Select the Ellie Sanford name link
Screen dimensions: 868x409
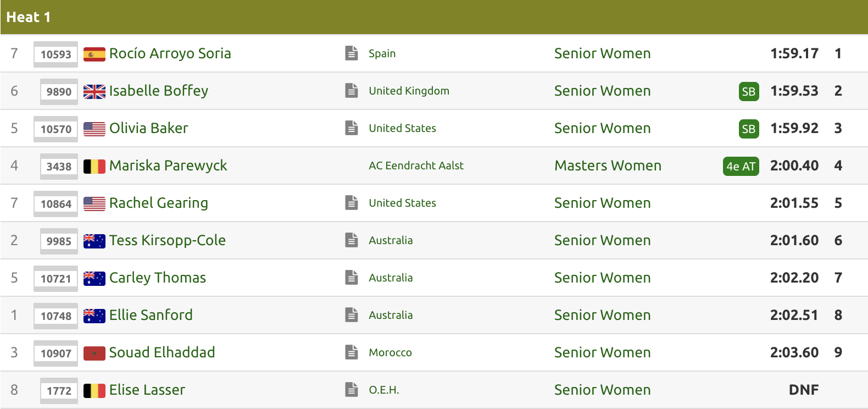click(x=151, y=315)
